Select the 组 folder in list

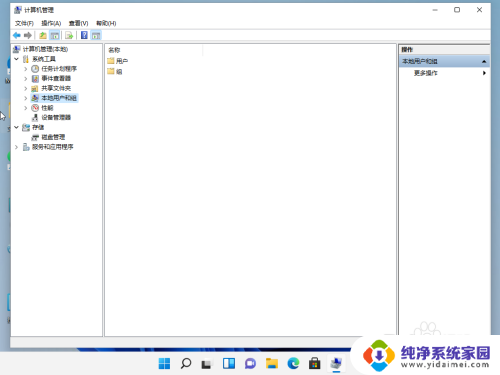[115, 71]
